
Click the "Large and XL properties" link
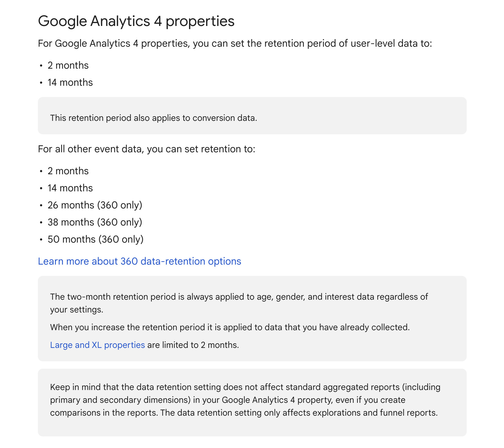click(97, 345)
